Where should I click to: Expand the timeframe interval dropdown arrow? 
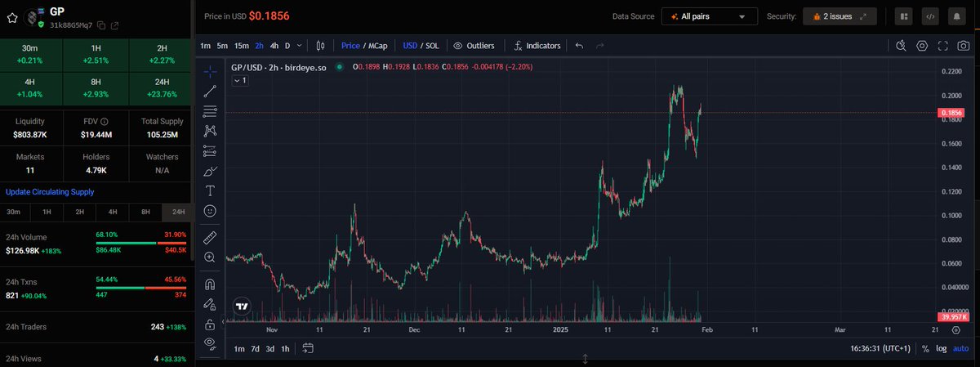click(300, 46)
